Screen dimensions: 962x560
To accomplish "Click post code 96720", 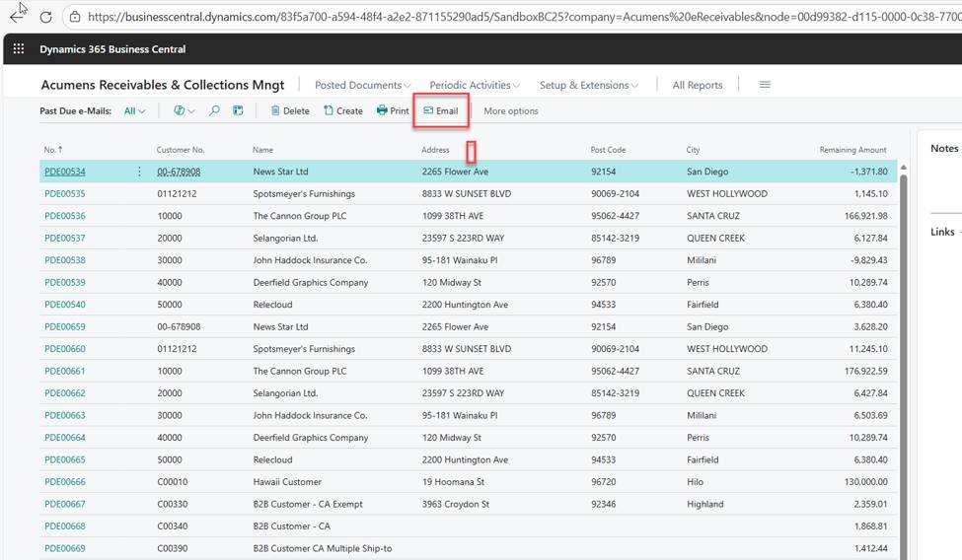I will click(x=603, y=482).
